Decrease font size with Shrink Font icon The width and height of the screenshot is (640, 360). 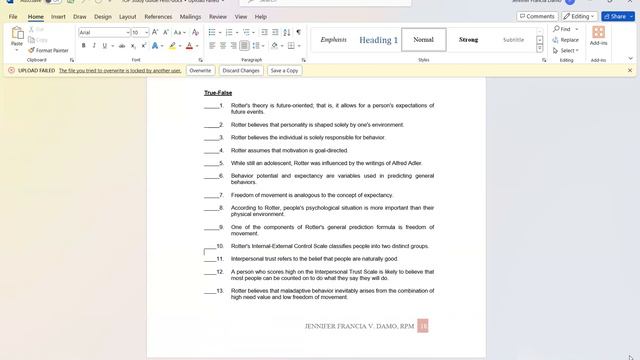click(x=166, y=32)
